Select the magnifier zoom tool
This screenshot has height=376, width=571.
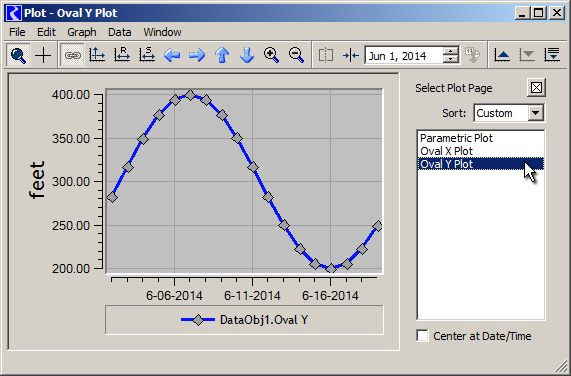click(x=18, y=55)
